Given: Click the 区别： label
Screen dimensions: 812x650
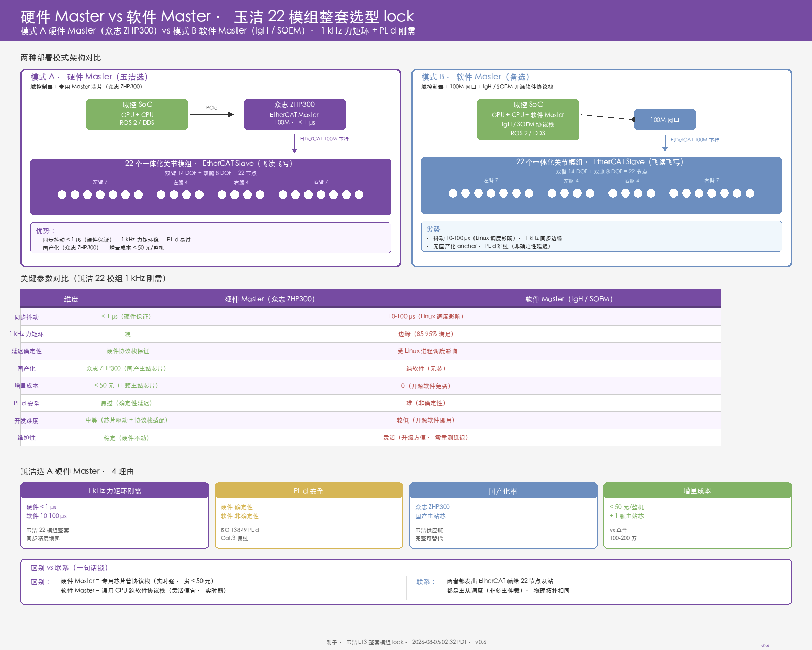Looking at the screenshot, I should (x=41, y=582).
